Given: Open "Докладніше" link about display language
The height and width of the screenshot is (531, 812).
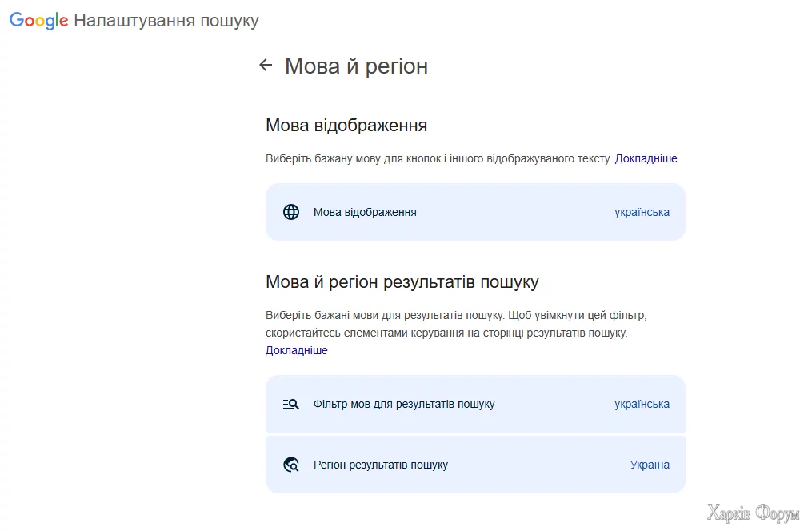Looking at the screenshot, I should click(x=646, y=158).
